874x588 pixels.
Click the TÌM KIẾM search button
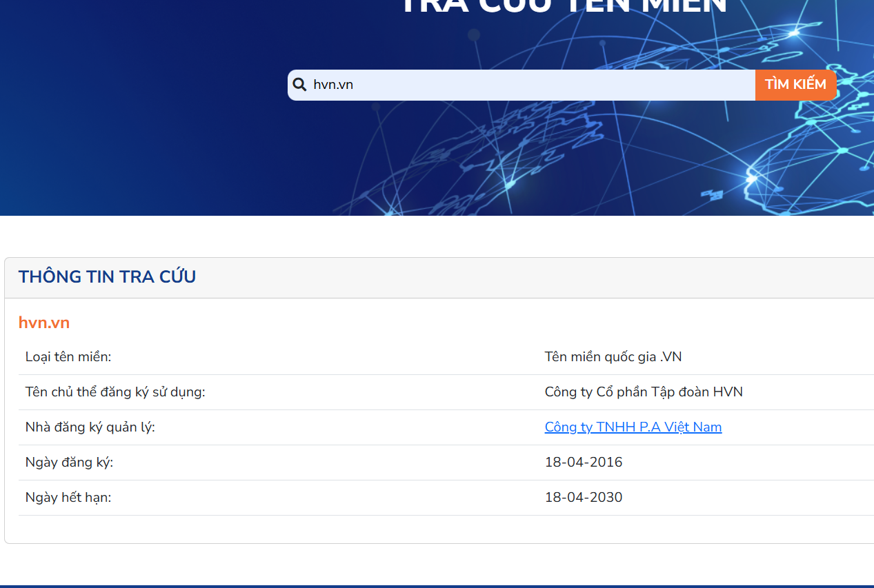pos(795,85)
